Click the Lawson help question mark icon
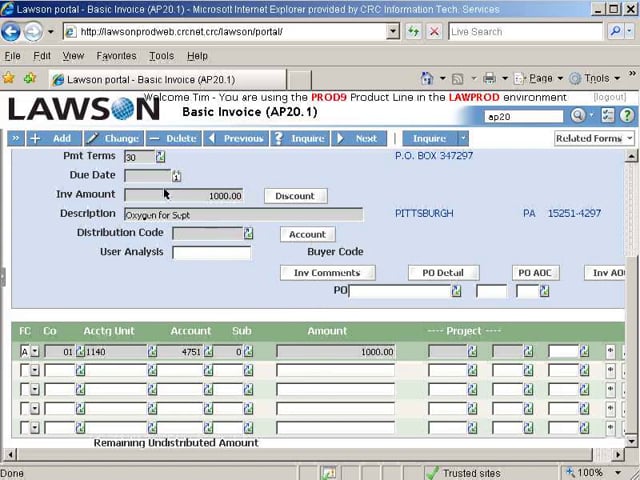Image resolution: width=640 pixels, height=480 pixels. pyautogui.click(x=627, y=116)
